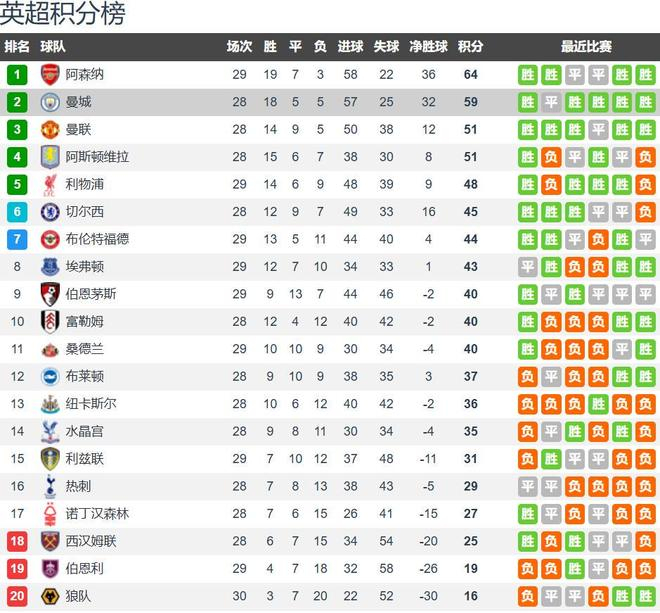This screenshot has width=660, height=613.
Task: Open team link 水晶宫
Action: click(x=85, y=431)
